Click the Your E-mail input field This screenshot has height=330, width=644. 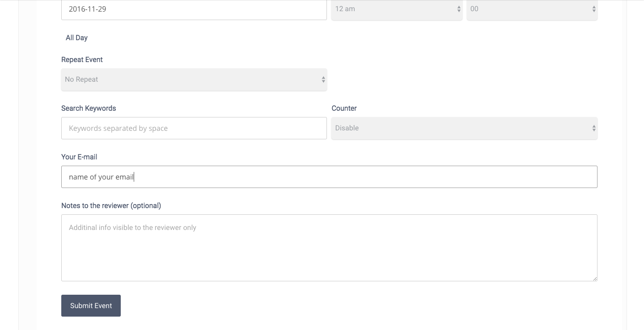coord(329,177)
